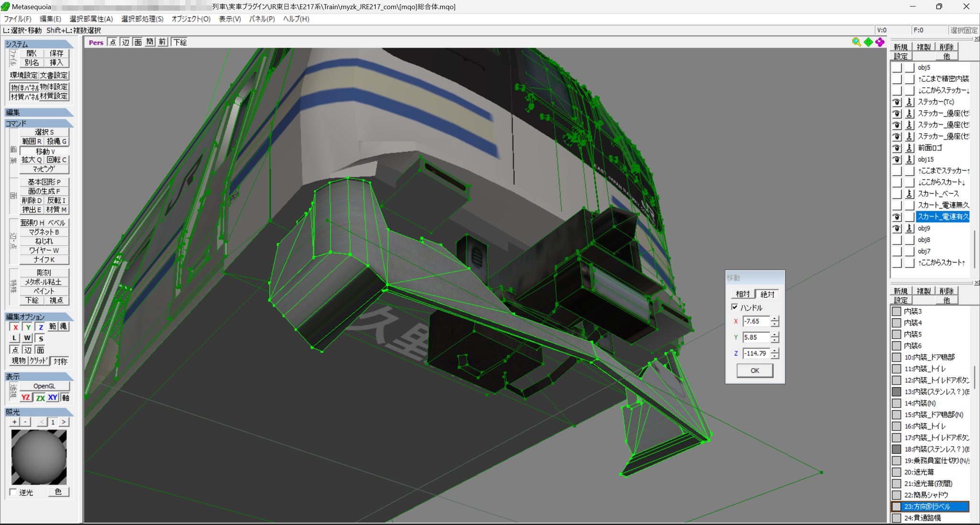Collapse the 編集オプション panel header

pyautogui.click(x=39, y=317)
